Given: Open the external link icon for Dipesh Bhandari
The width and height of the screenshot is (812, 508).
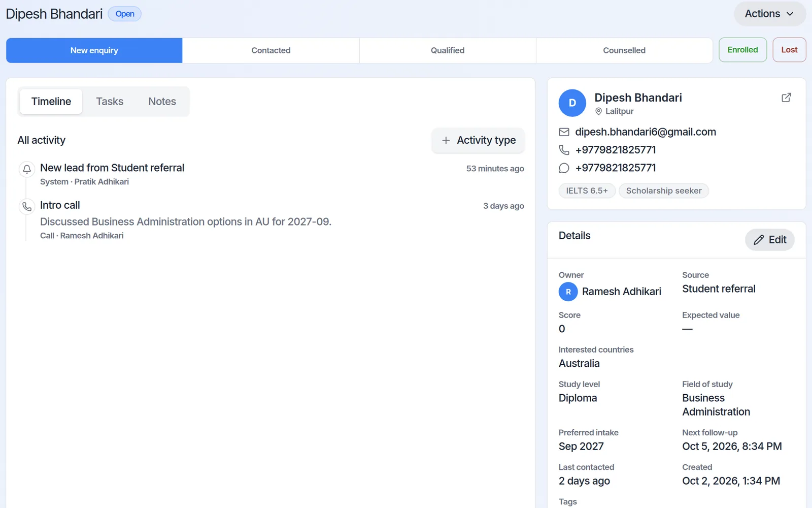Looking at the screenshot, I should pyautogui.click(x=786, y=98).
